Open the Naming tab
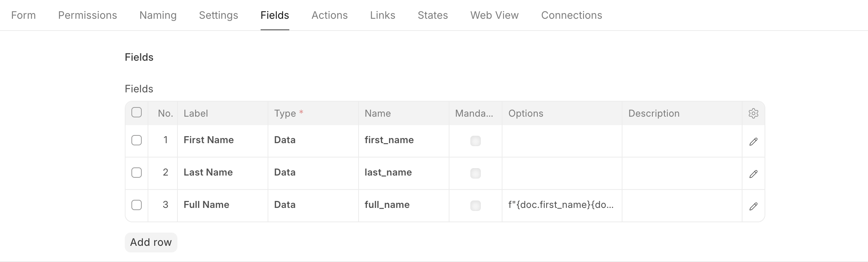The height and width of the screenshot is (262, 868). tap(158, 15)
